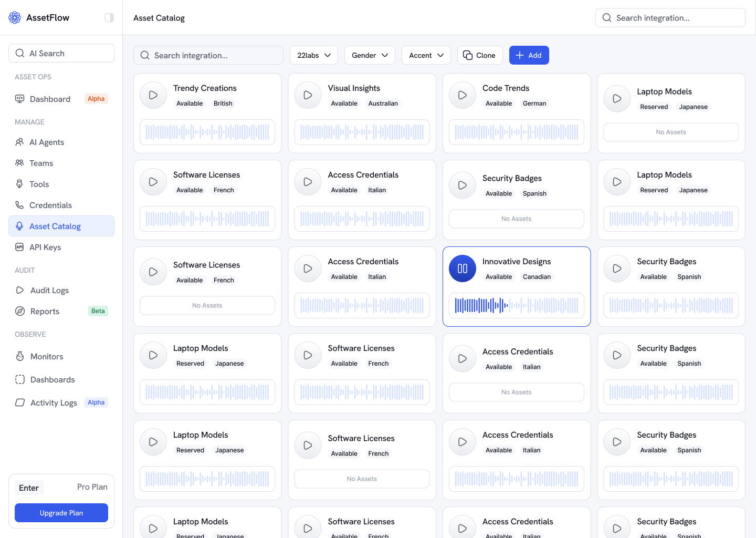
Task: Pause the Innovative Designs playback
Action: point(463,268)
